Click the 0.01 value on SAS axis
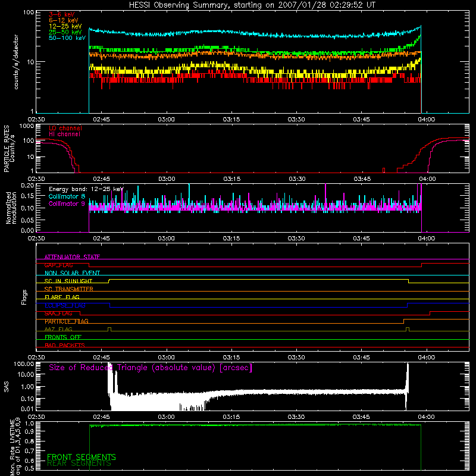The image size is (476, 476). pos(27,409)
